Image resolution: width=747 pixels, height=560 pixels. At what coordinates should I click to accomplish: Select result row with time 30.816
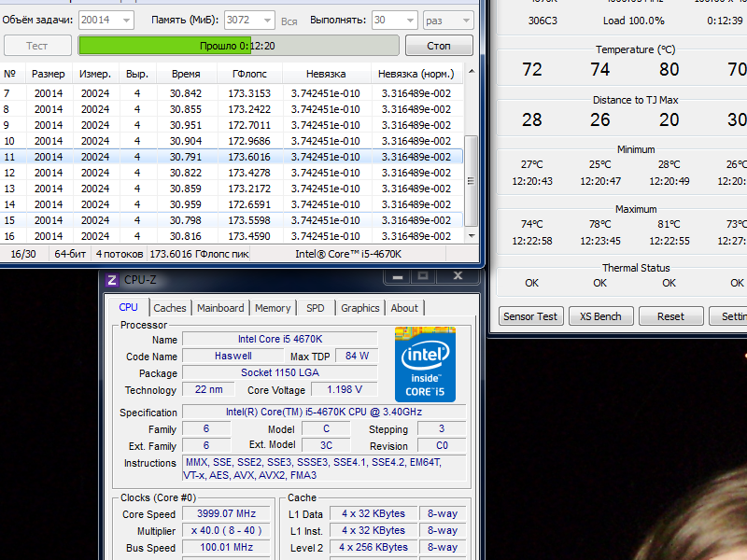(232, 236)
